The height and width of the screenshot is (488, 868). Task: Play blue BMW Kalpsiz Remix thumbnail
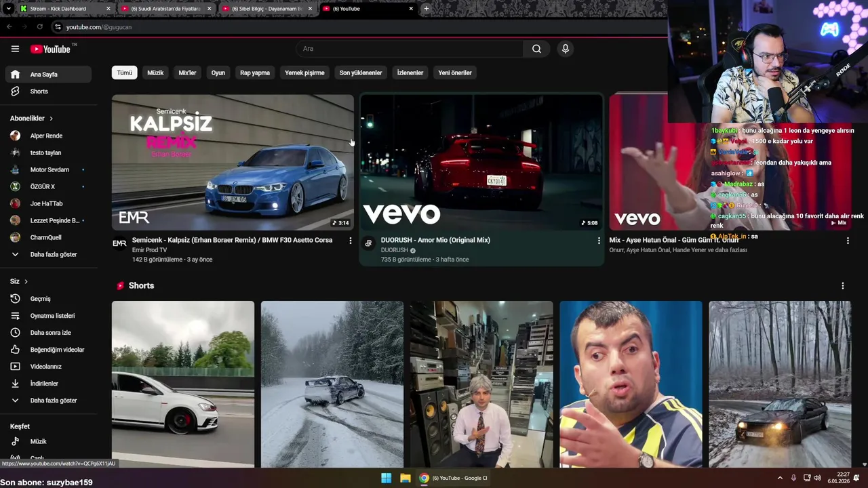[x=233, y=163]
